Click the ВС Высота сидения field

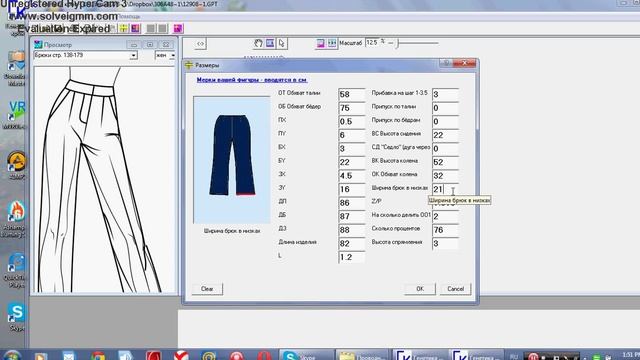pyautogui.click(x=445, y=135)
